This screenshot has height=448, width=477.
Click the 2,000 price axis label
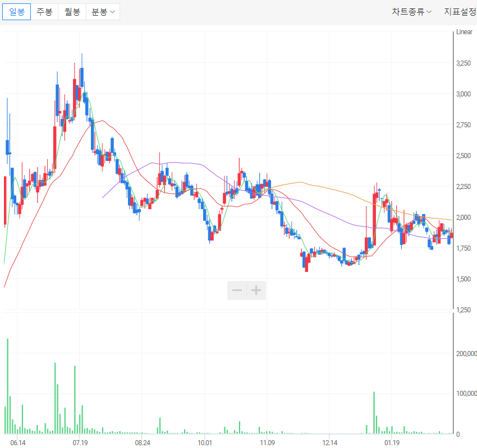click(464, 218)
